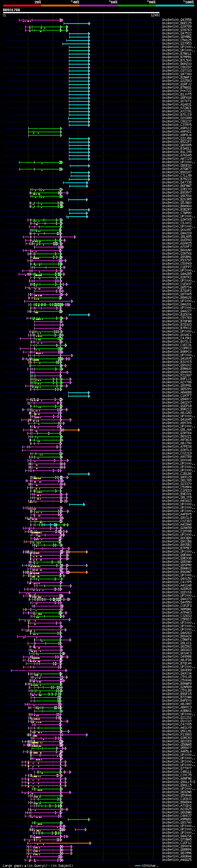
Task: Select hit label UniRef100_B8AG26
Action: pos(177,297)
